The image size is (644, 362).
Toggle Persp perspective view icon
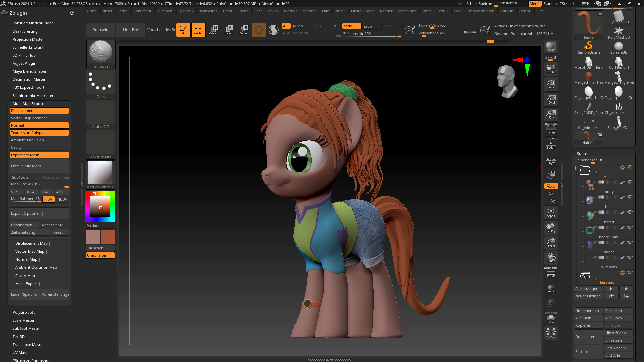click(x=551, y=129)
